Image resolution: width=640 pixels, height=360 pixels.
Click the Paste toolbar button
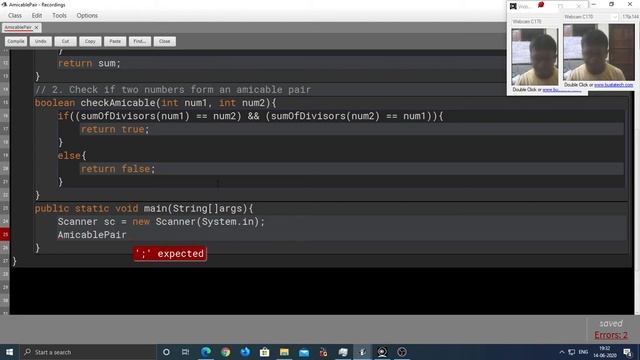click(115, 41)
